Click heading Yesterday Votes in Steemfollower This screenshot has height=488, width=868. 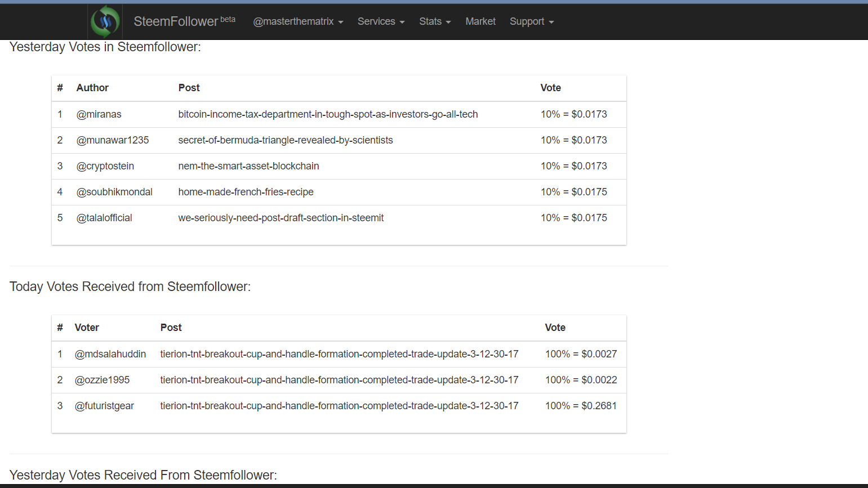point(105,47)
